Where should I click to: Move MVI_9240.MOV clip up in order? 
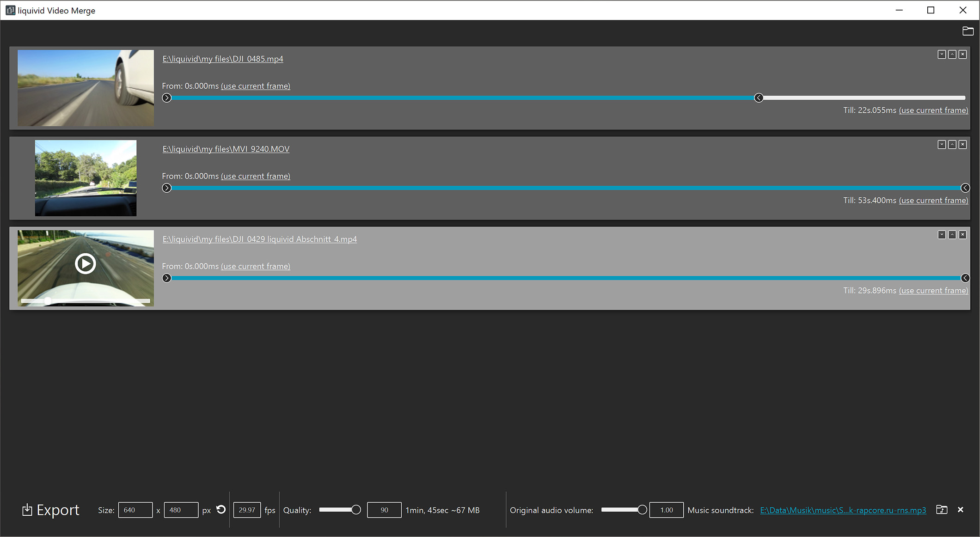(952, 145)
